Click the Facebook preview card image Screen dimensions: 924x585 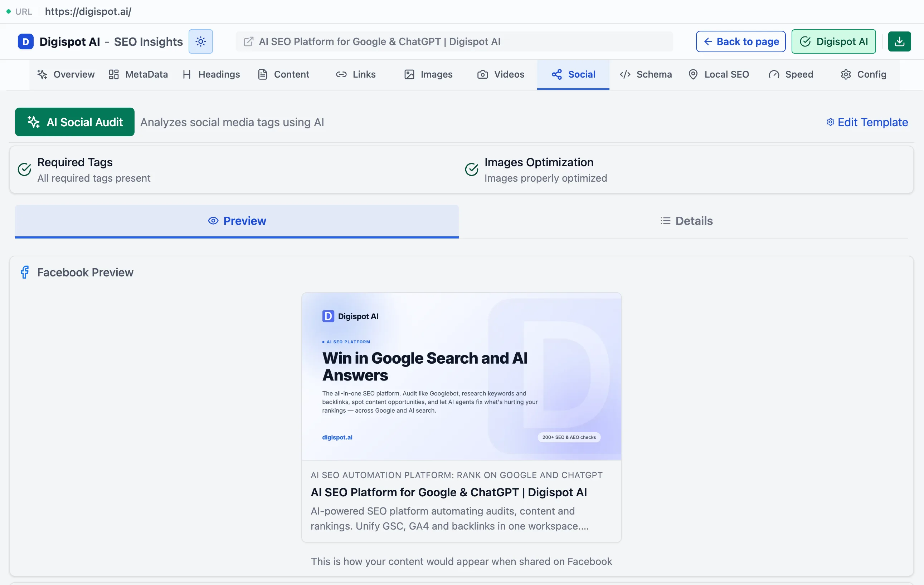coord(461,377)
